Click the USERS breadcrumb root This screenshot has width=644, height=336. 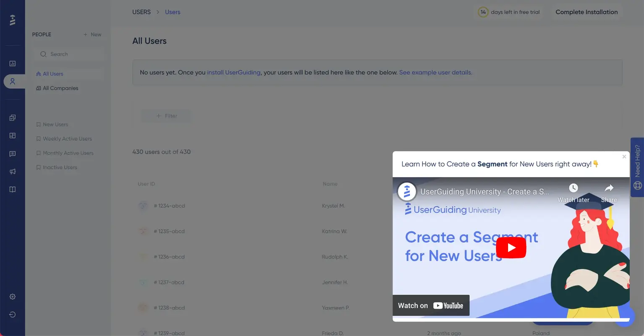coord(141,12)
